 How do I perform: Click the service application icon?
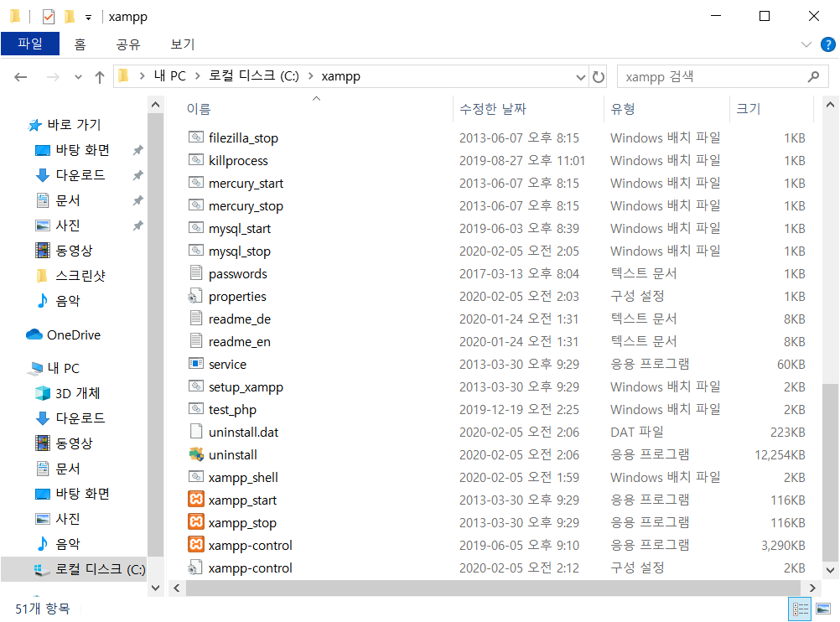pos(196,364)
